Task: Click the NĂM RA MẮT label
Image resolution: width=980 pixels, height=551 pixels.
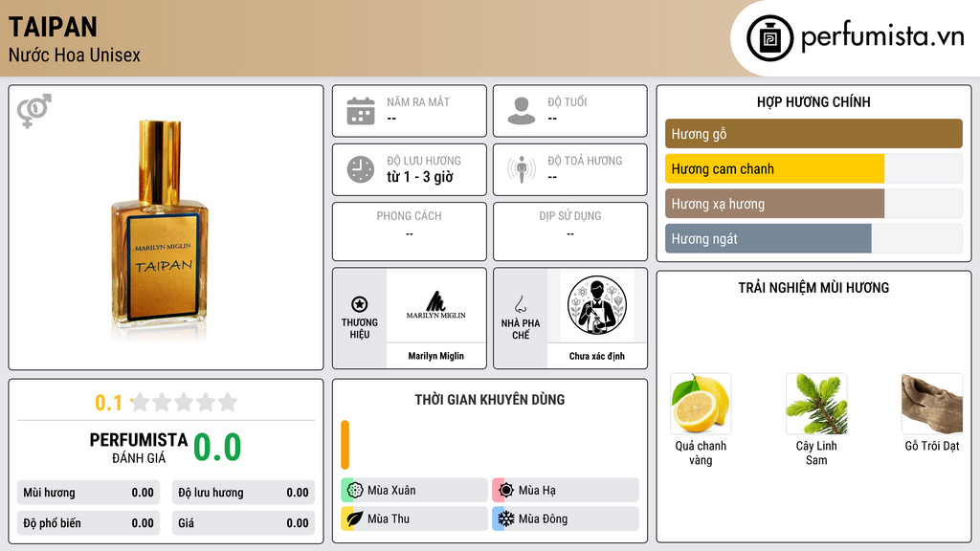Action: click(418, 101)
